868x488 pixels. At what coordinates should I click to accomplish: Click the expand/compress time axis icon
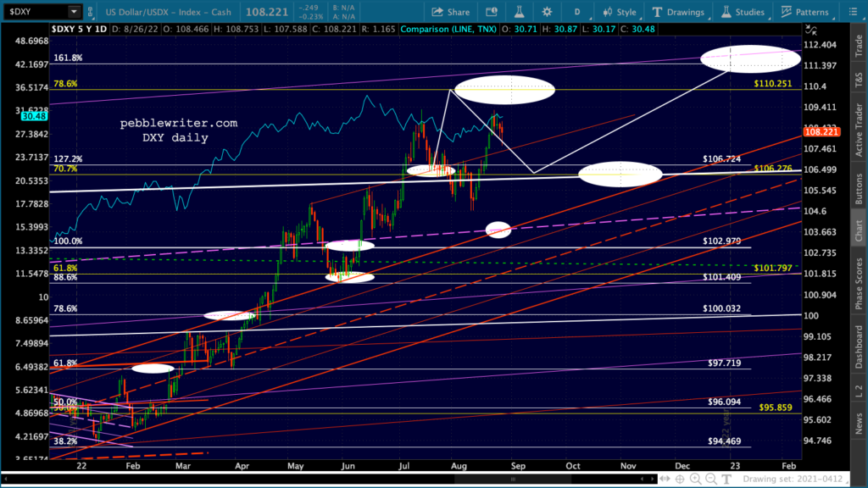coord(665,480)
